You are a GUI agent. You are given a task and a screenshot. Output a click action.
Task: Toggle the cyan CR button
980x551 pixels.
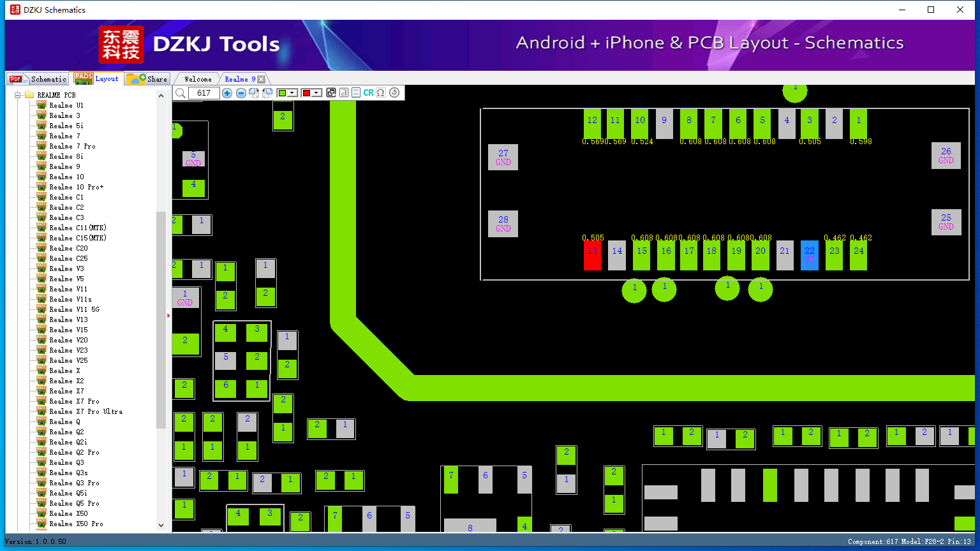[368, 93]
